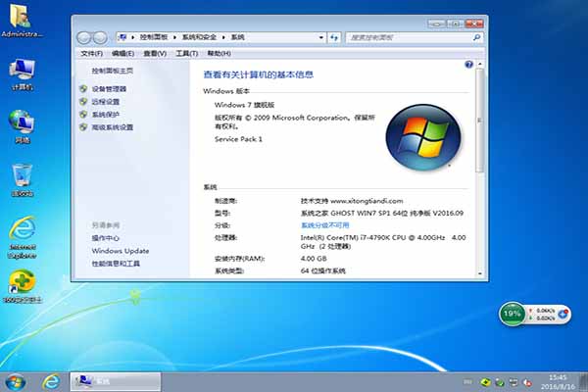This screenshot has width=588, height=392.
Task: Click the 系统和安全 breadcrumb segment
Action: tap(199, 37)
